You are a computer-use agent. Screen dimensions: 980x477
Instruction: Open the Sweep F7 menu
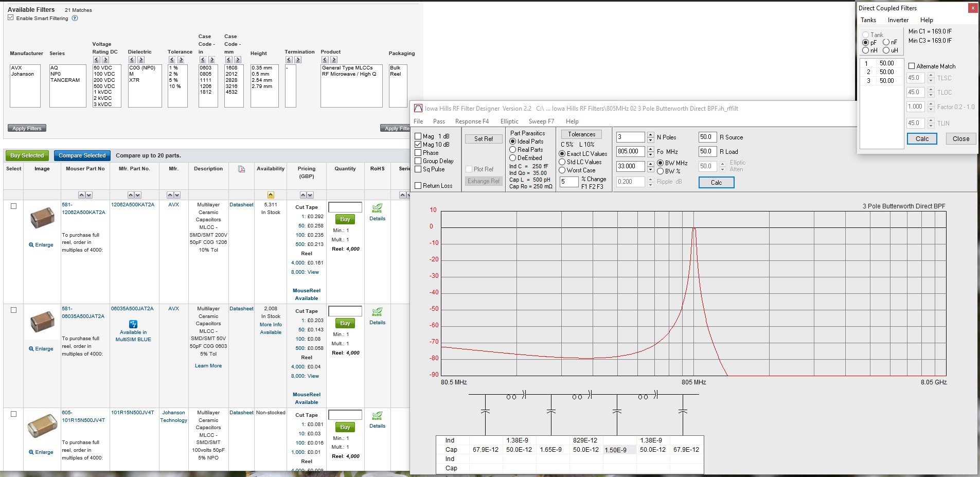[541, 121]
